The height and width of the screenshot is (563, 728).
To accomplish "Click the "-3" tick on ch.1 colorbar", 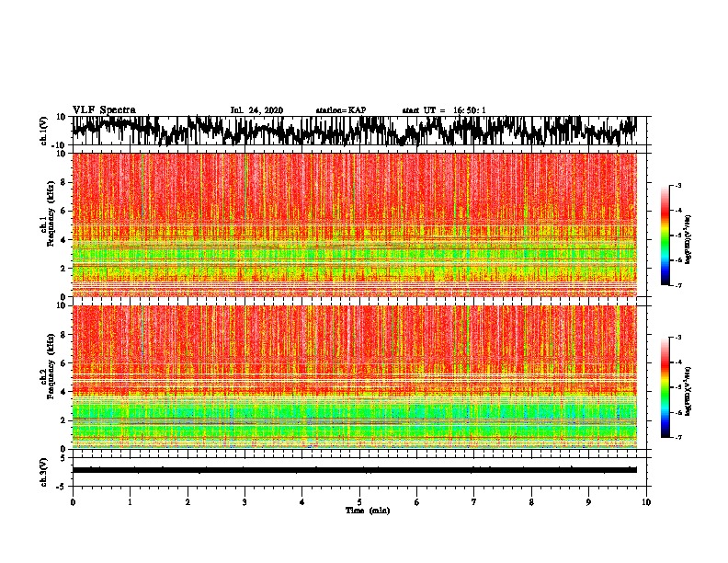I will click(677, 185).
